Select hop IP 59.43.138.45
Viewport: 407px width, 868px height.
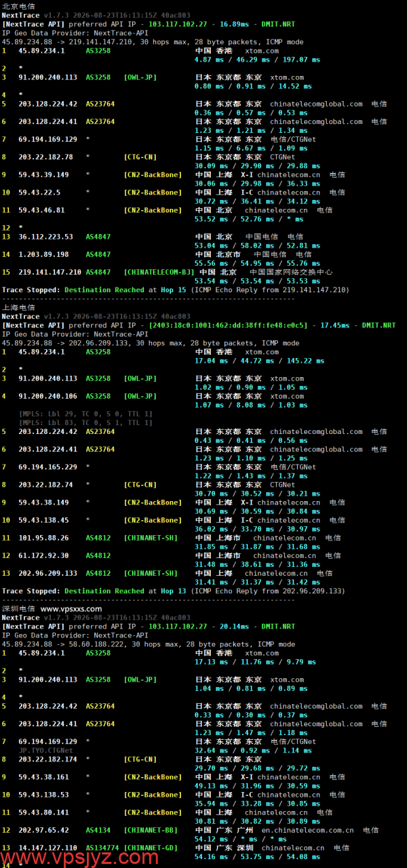(x=43, y=520)
